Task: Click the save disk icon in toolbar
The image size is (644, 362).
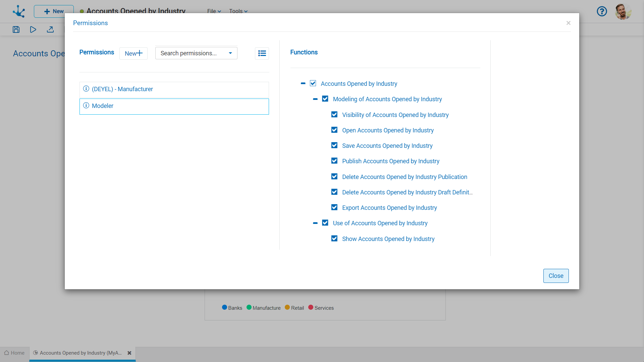Action: (x=16, y=29)
